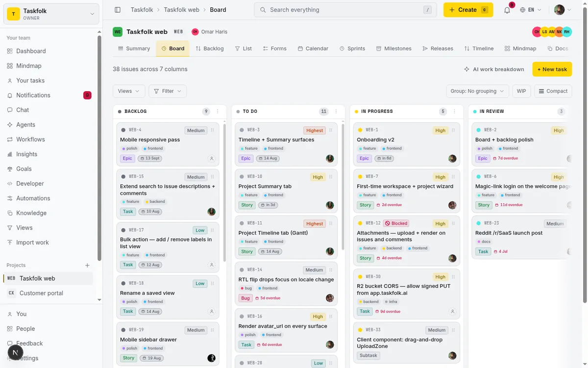Open the notifications bell icon

tap(507, 10)
